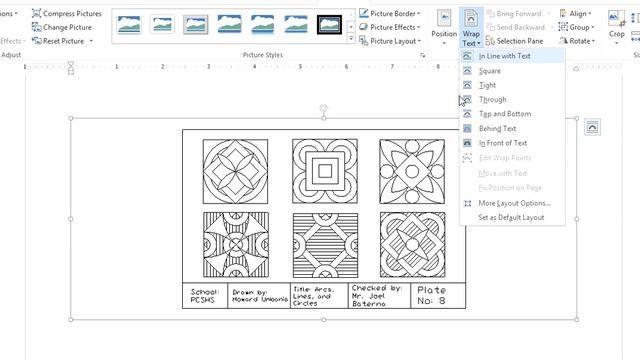Click Change Picture button
The width and height of the screenshot is (640, 360).
pyautogui.click(x=62, y=27)
